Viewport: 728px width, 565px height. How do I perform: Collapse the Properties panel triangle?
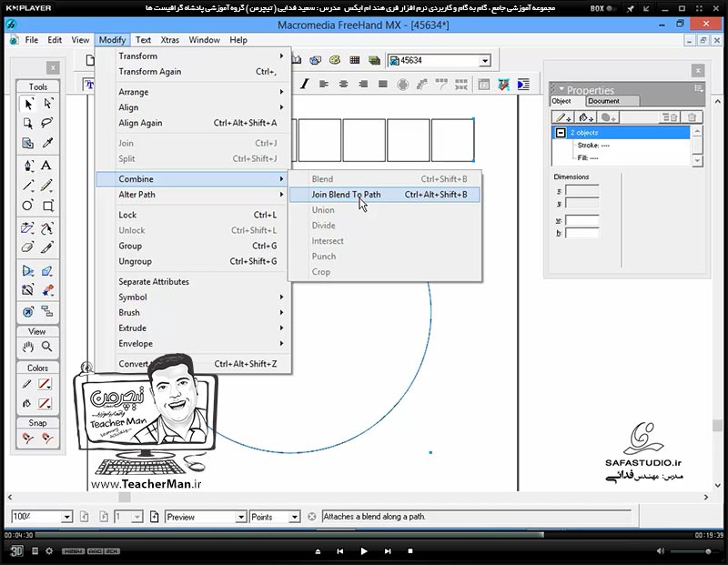[x=561, y=88]
